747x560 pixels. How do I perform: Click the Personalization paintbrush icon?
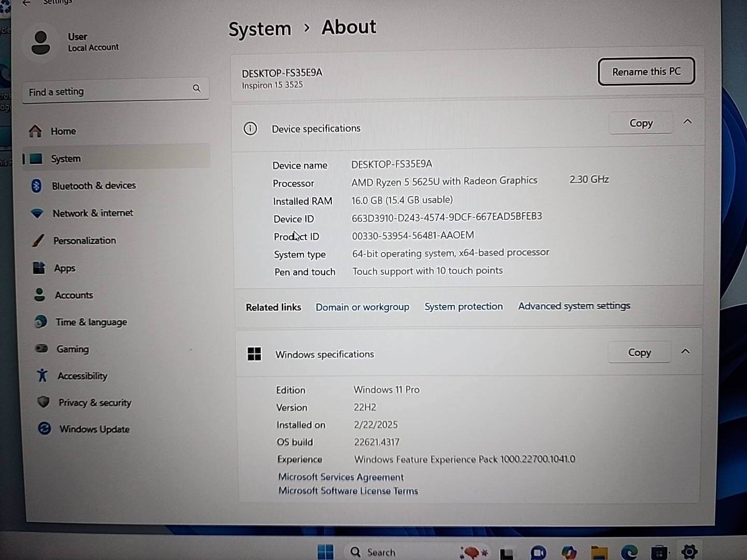point(38,240)
